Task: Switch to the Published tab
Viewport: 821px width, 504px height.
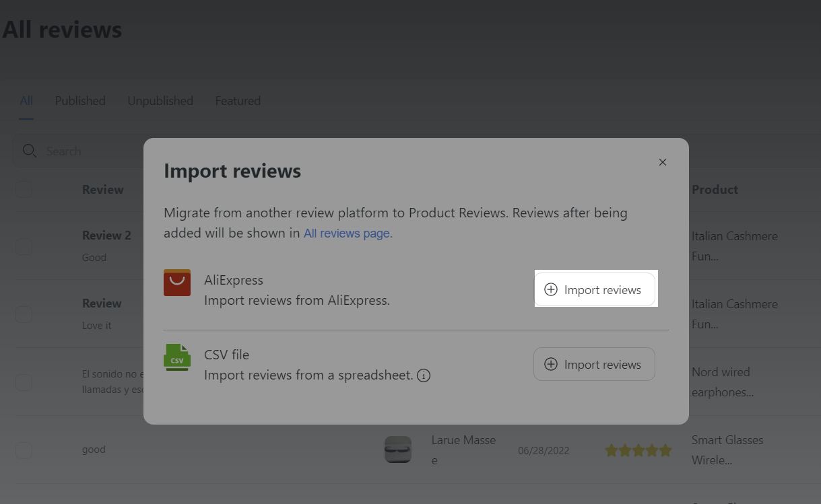Action: (80, 101)
